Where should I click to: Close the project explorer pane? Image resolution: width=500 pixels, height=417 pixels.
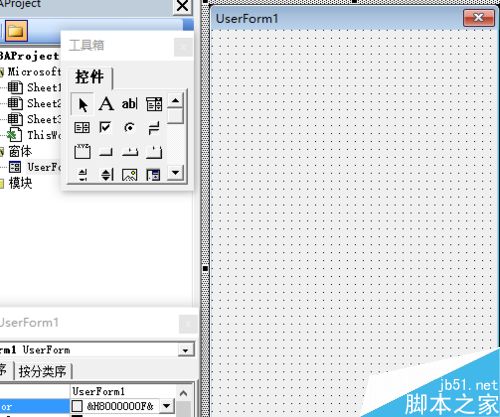pos(182,6)
